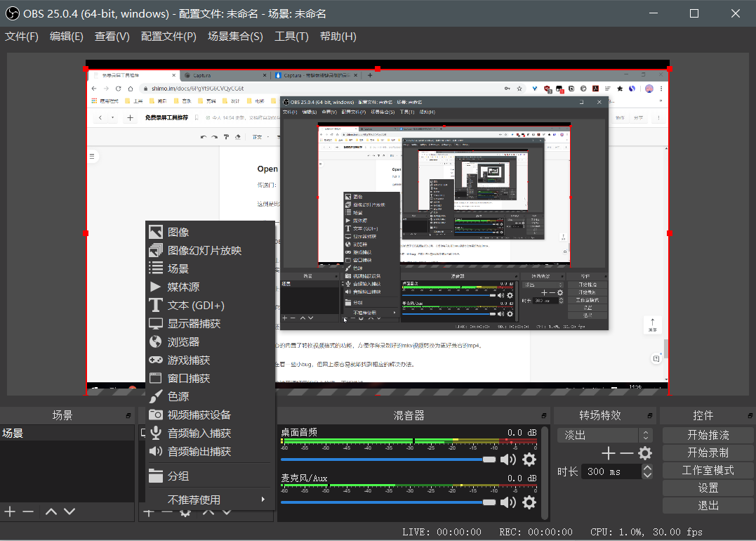The height and width of the screenshot is (541, 756).
Task: Open the 场景集合(S) menu
Action: 235,37
